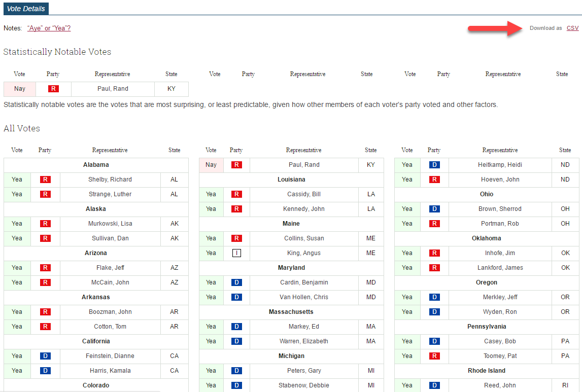Click the Alabama state group header
Screen dimensions: 582x392
pos(96,165)
